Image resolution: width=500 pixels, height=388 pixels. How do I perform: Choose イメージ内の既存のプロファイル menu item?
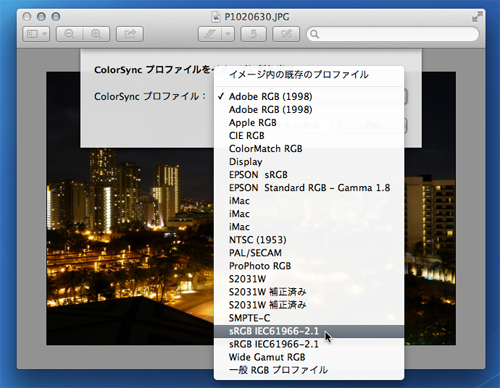309,74
